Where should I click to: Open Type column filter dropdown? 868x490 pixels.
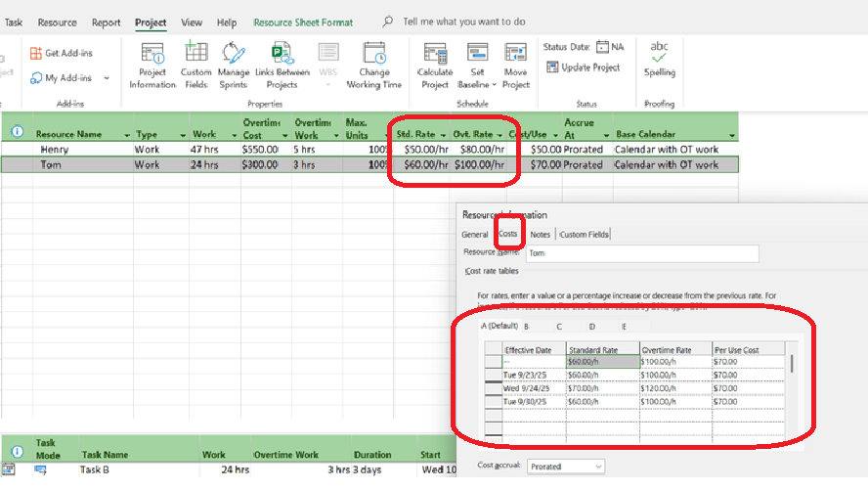tap(182, 135)
